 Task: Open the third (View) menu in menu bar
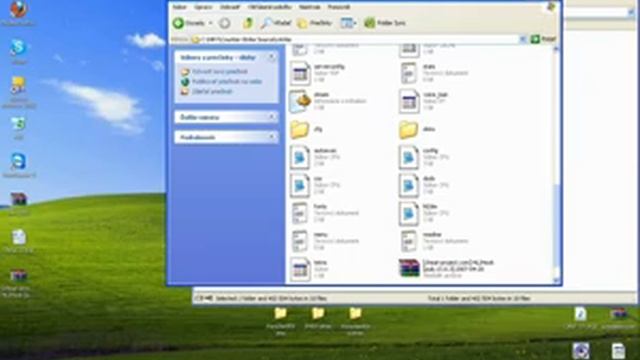(x=230, y=7)
